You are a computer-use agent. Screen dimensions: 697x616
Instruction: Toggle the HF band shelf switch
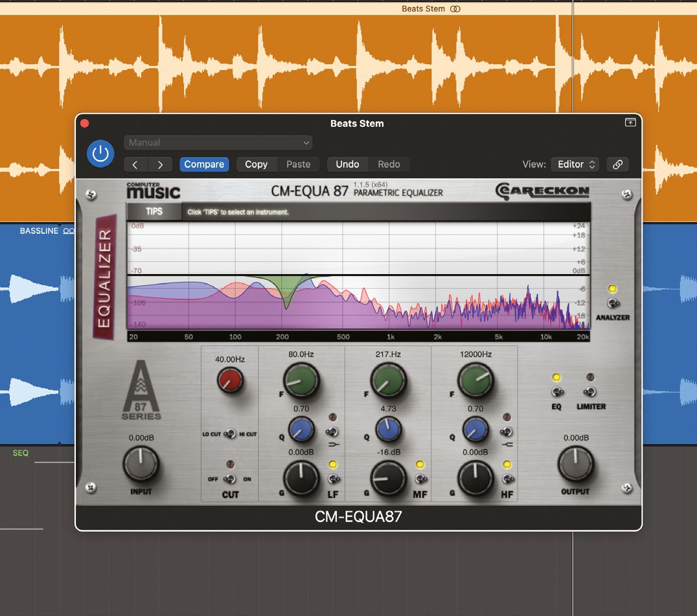coord(507,431)
